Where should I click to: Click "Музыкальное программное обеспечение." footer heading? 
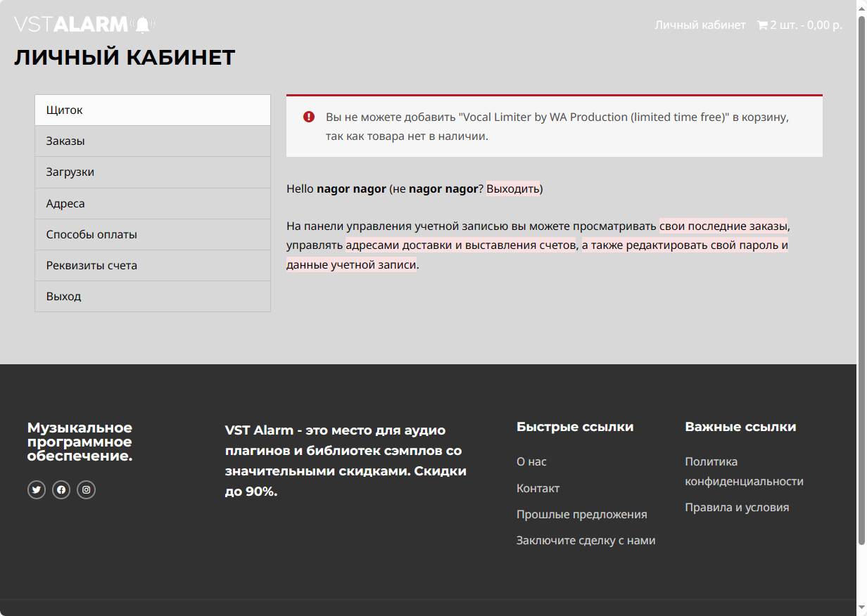point(80,442)
